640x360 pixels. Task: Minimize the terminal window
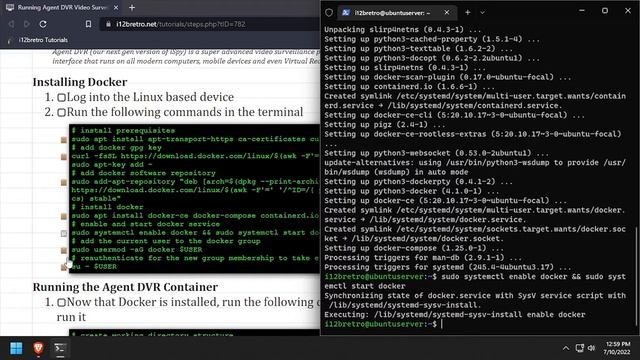582,11
